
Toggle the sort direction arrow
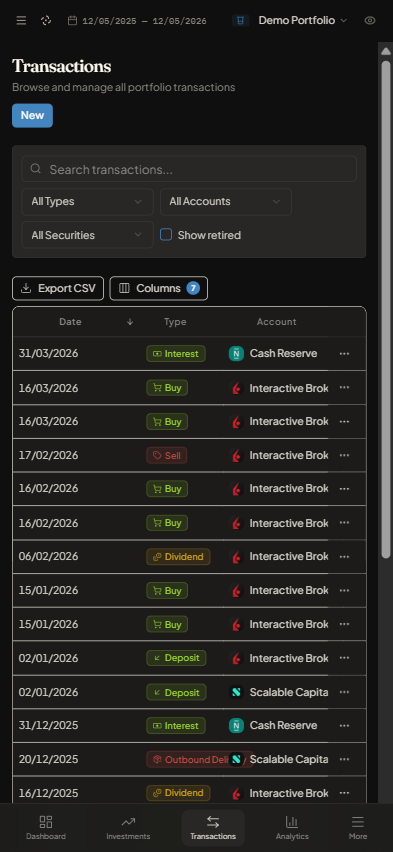click(130, 322)
